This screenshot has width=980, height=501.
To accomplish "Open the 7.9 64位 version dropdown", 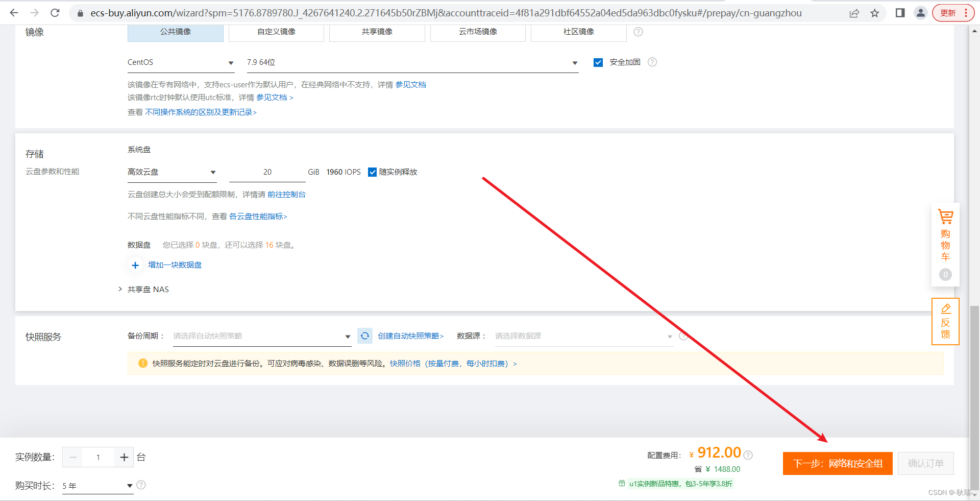I will click(412, 62).
